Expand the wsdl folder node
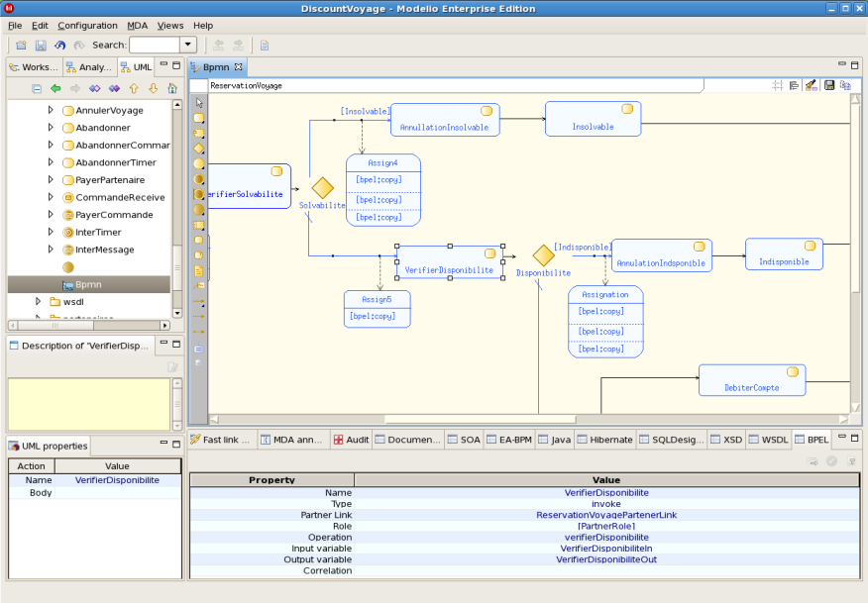Image resolution: width=868 pixels, height=603 pixels. coord(38,301)
